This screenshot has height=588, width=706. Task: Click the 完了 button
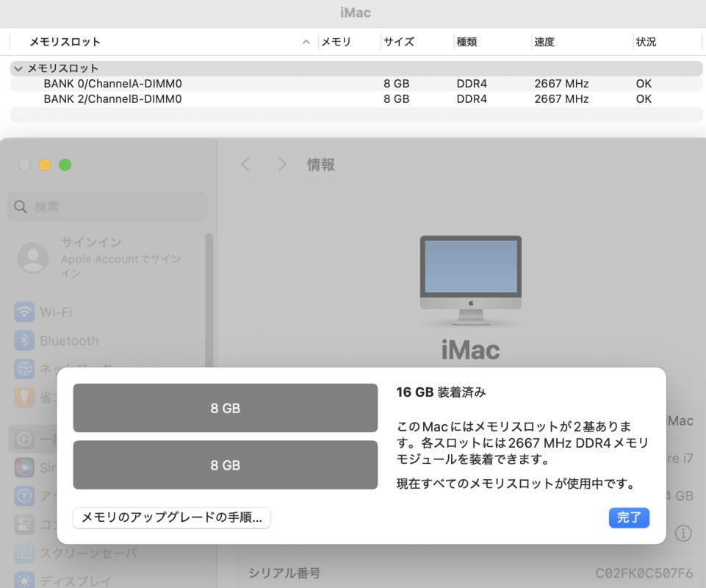[x=629, y=517]
